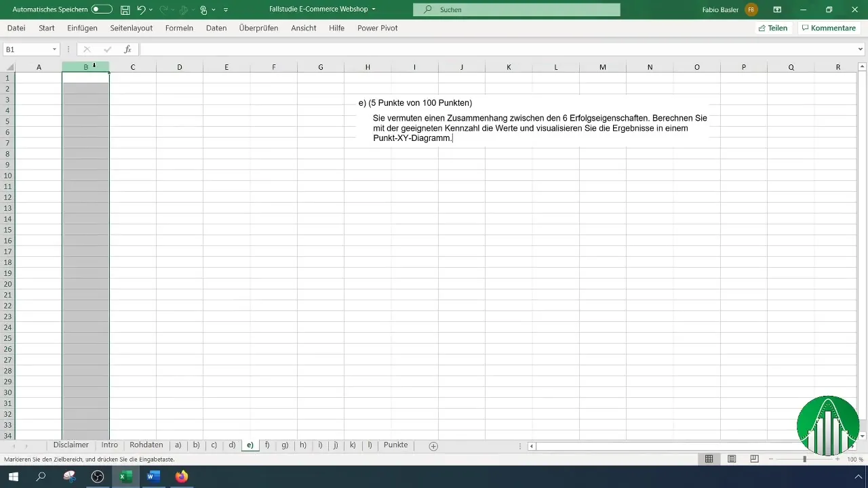Select column C header
Viewport: 868px width, 488px height.
click(132, 67)
